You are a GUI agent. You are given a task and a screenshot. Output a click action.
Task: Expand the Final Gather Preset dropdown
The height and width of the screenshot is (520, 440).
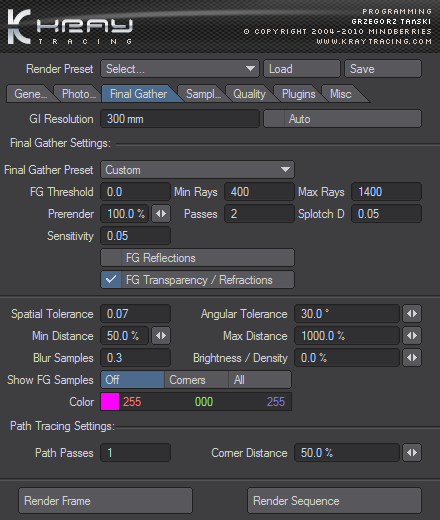[198, 170]
